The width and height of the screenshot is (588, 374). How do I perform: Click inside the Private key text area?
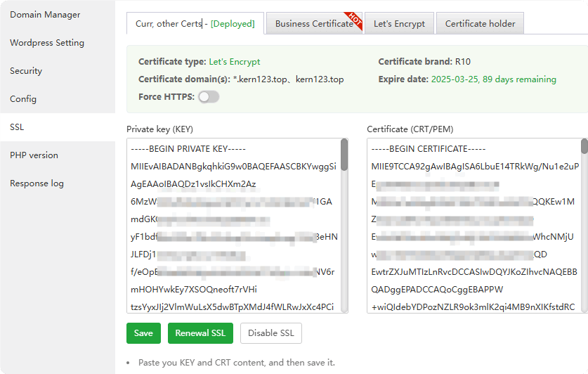coord(233,225)
